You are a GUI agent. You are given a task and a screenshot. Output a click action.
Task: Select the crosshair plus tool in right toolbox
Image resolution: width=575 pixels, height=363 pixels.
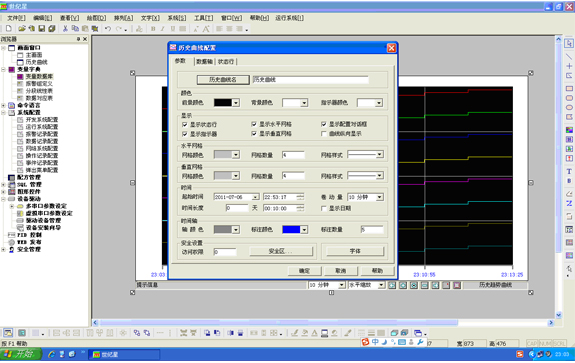pyautogui.click(x=569, y=66)
